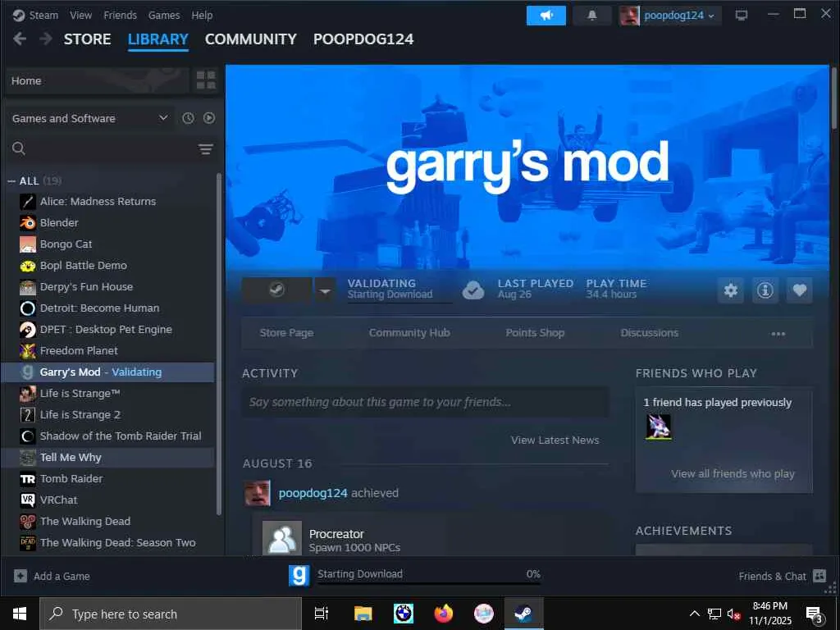Click the library search magnifier icon
This screenshot has width=840, height=630.
tap(18, 148)
